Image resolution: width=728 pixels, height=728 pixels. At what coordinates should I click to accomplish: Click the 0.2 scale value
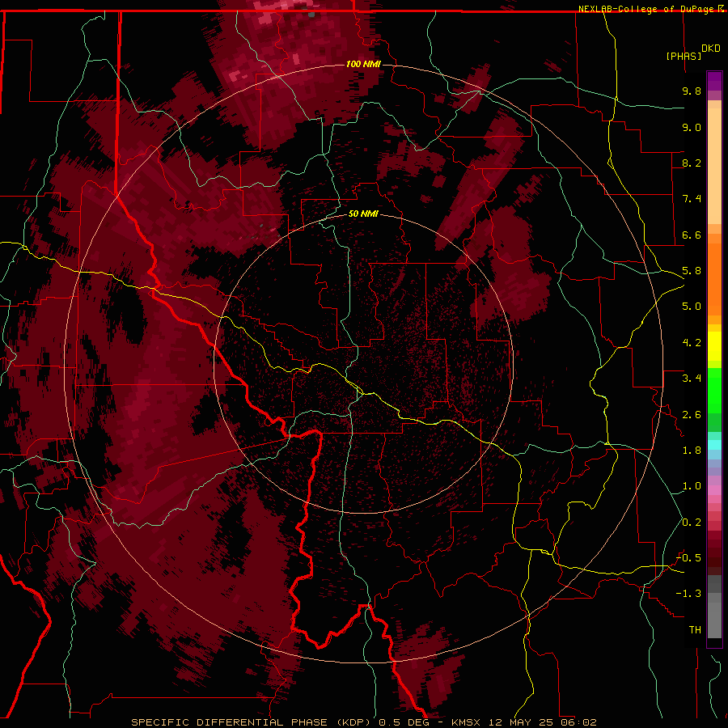692,523
